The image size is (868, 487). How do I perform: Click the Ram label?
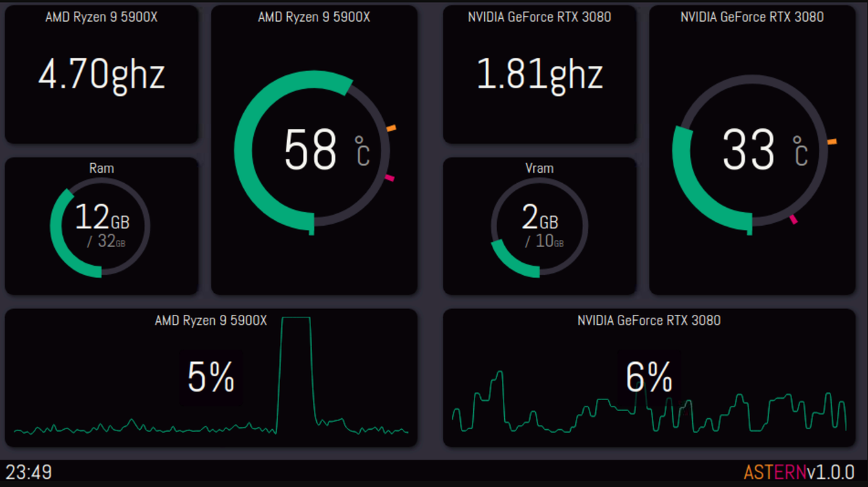tap(101, 168)
